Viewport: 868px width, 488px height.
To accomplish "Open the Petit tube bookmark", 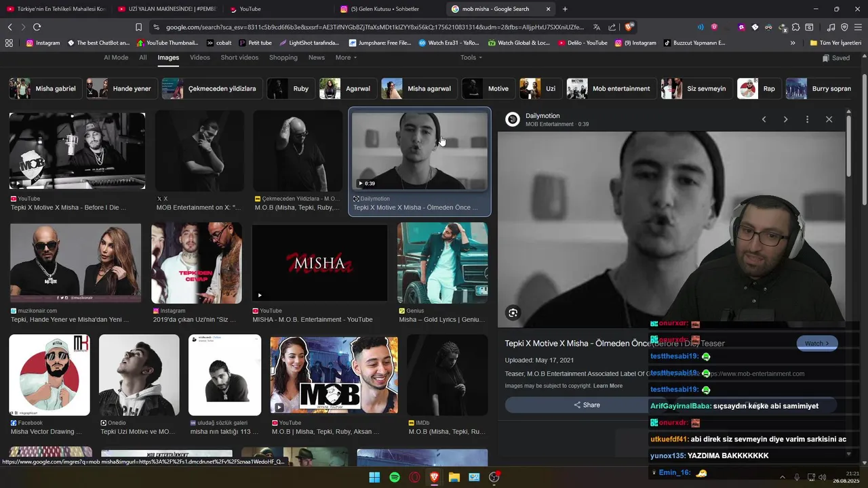I will (x=255, y=43).
